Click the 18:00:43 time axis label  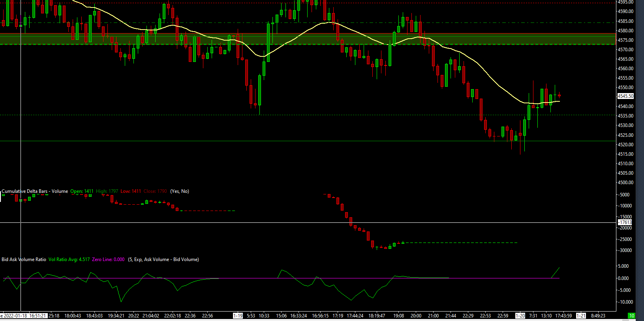coord(73,316)
